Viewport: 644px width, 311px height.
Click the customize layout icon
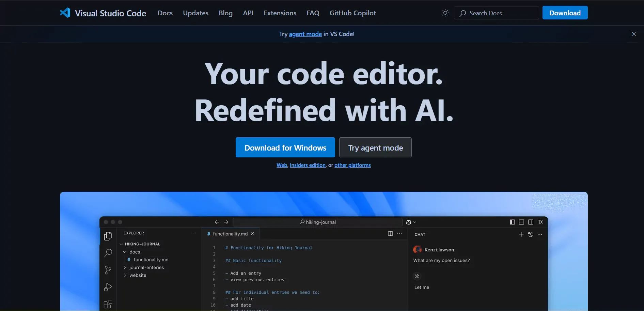540,222
